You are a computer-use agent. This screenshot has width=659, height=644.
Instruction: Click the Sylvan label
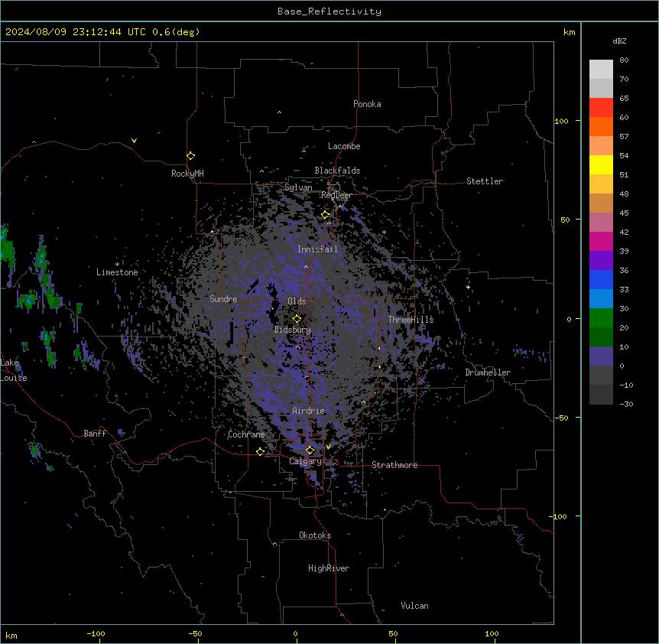click(298, 187)
